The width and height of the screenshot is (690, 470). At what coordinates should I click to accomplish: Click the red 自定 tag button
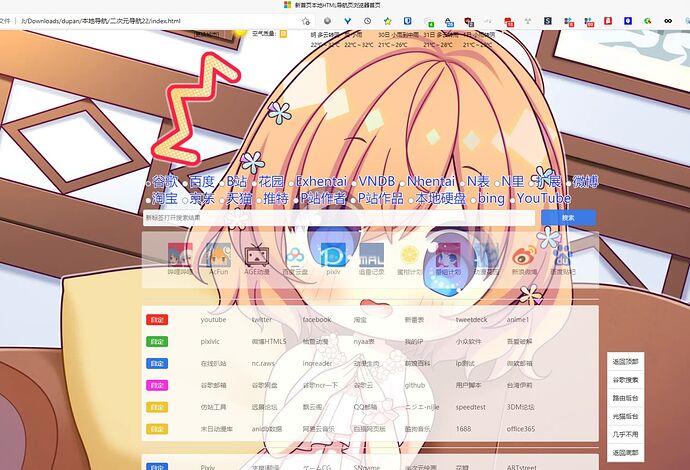tap(157, 319)
